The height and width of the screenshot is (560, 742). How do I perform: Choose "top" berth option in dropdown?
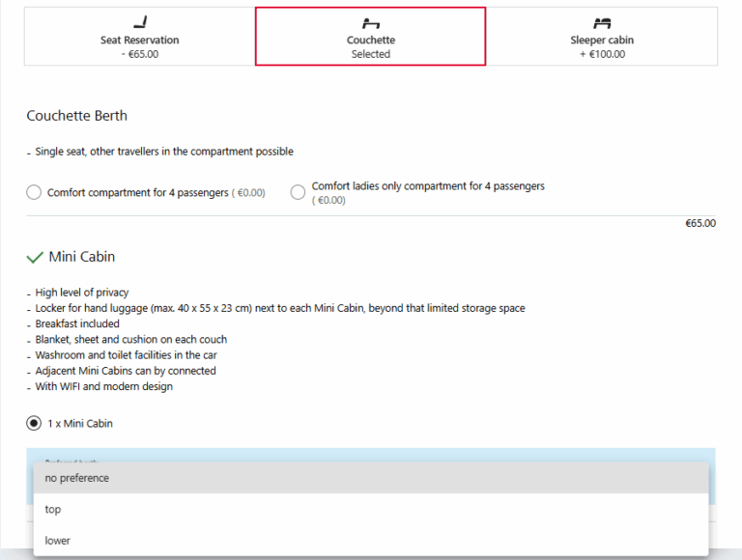pos(53,509)
